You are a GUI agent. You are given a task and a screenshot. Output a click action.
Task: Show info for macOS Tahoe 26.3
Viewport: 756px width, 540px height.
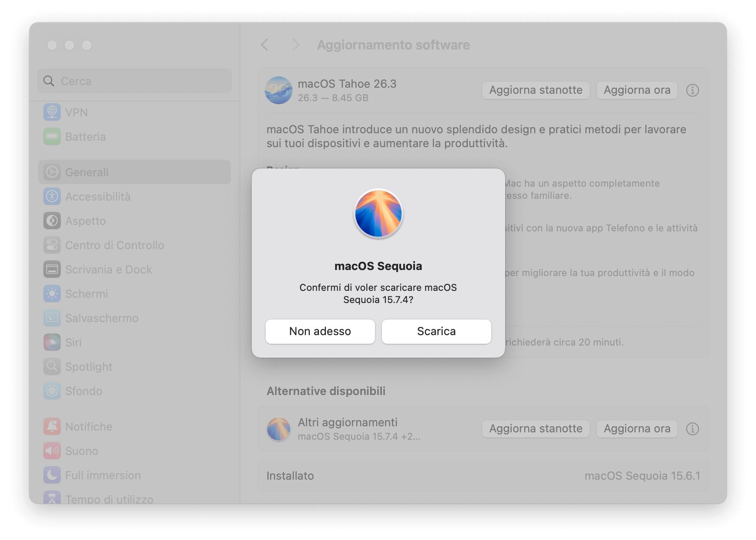(692, 90)
